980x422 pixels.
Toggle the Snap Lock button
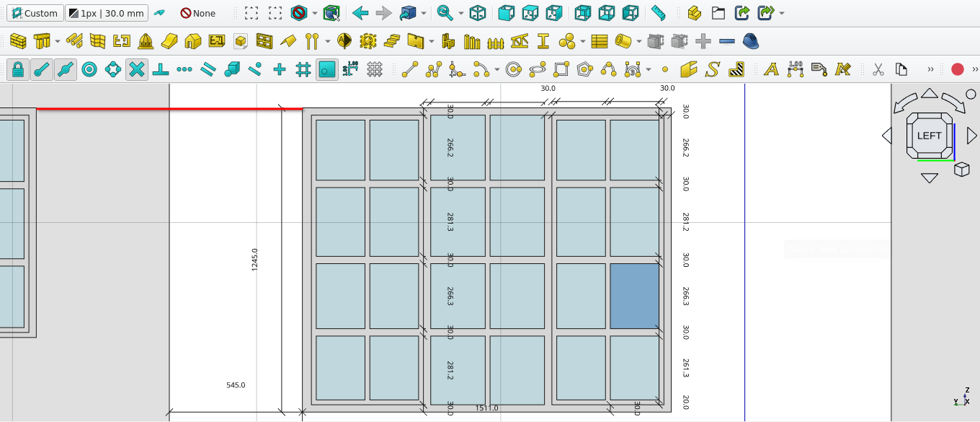[18, 69]
